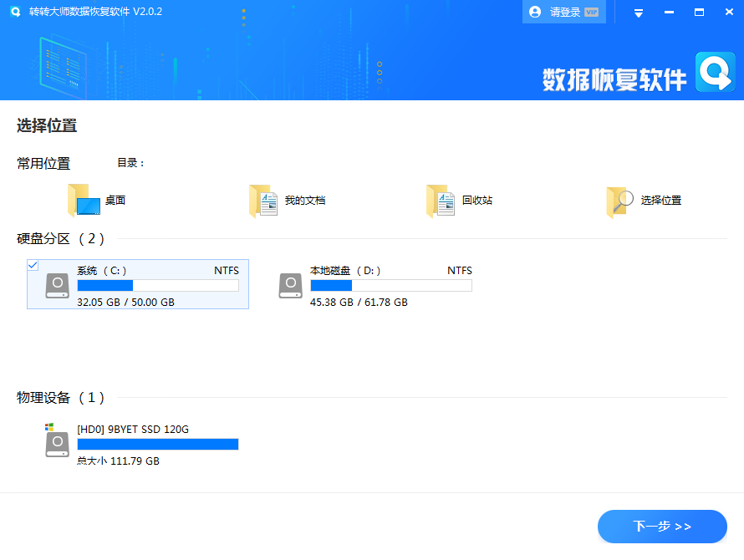
Task: Open the Recycle Bin (回收站) icon
Action: tap(441, 201)
